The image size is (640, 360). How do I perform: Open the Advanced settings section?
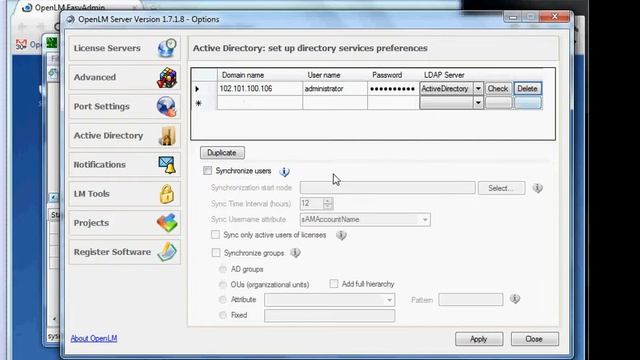point(124,77)
